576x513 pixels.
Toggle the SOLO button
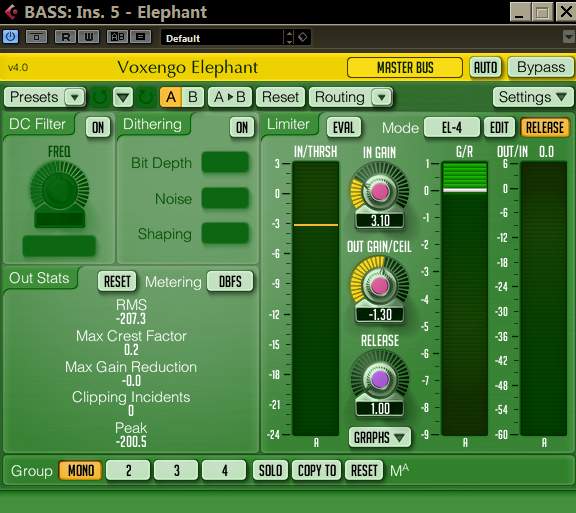tap(270, 470)
